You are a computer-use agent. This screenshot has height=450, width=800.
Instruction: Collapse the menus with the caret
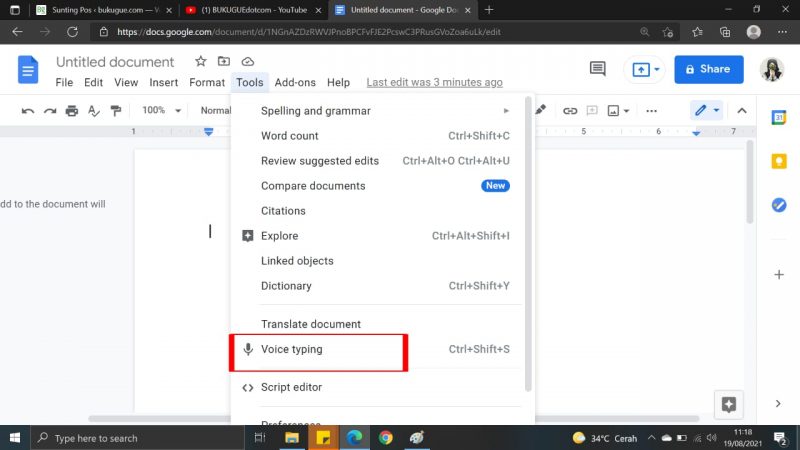(x=742, y=111)
